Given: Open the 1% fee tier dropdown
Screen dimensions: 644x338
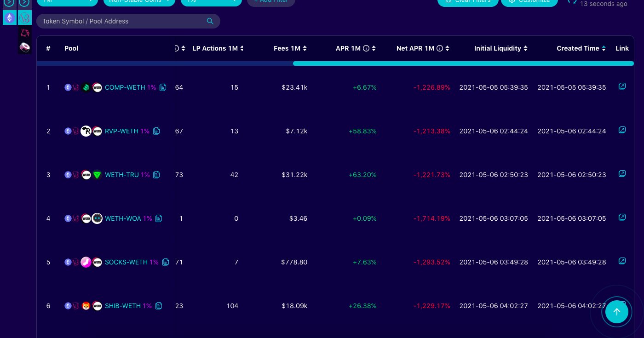Looking at the screenshot, I should (212, 1).
